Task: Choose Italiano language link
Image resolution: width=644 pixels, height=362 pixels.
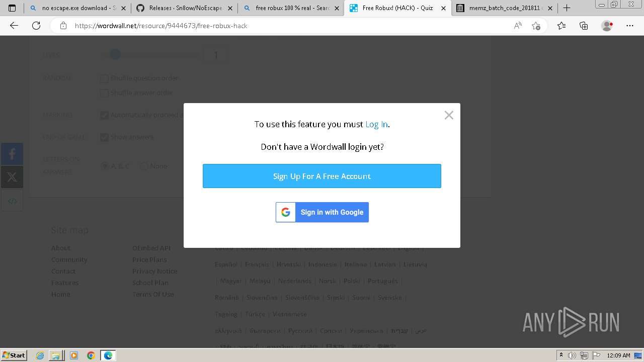Action: [x=356, y=264]
